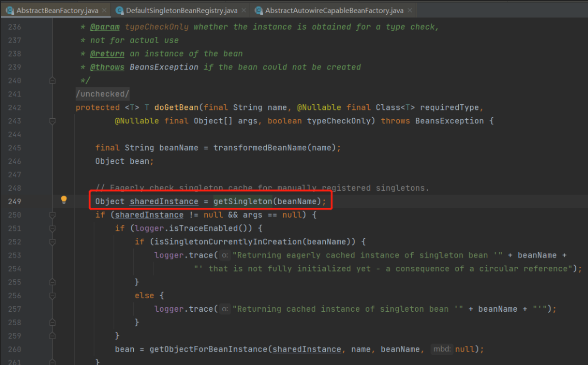Image resolution: width=588 pixels, height=365 pixels.
Task: Click the getSingleton method call on line 249
Action: tap(243, 202)
